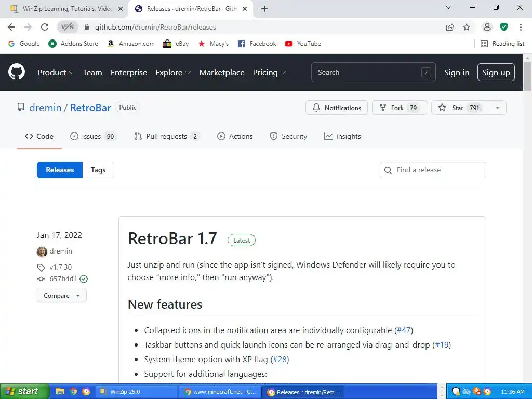Open YouTube bookmark
The width and height of the screenshot is (532, 399).
click(303, 44)
